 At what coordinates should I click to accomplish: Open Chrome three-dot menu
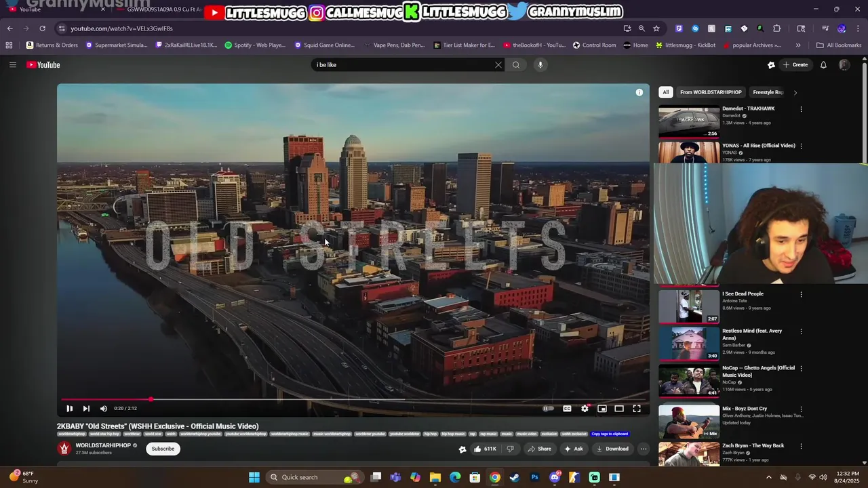click(x=858, y=28)
